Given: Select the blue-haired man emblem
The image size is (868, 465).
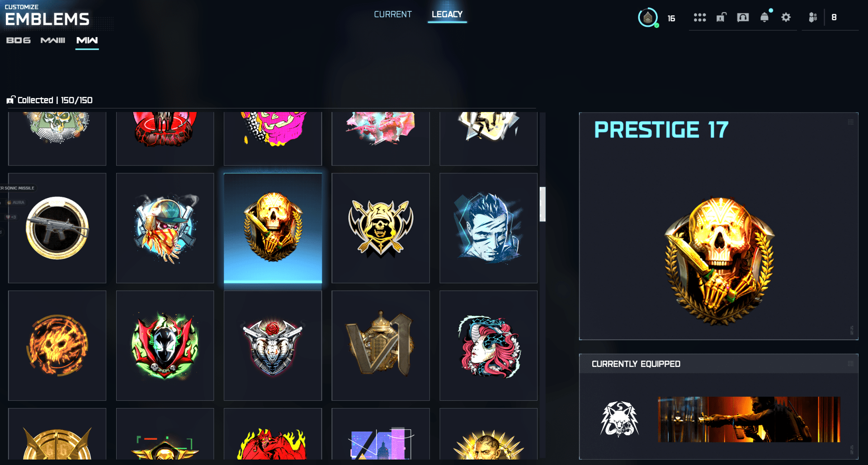Looking at the screenshot, I should [488, 228].
